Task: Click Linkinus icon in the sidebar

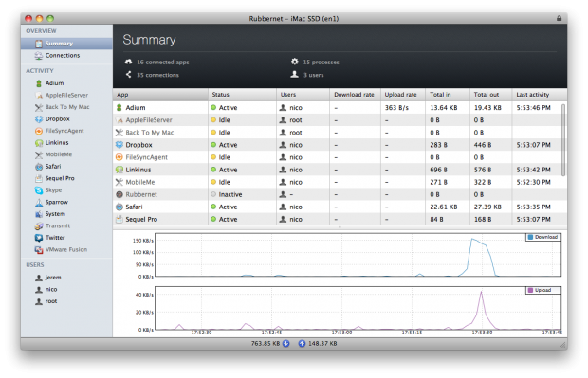Action: click(x=39, y=143)
